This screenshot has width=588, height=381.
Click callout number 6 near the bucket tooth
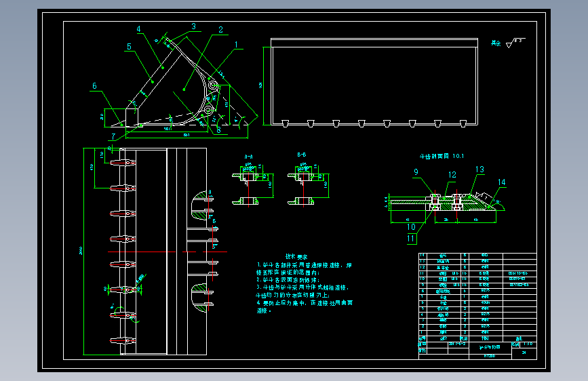click(94, 86)
